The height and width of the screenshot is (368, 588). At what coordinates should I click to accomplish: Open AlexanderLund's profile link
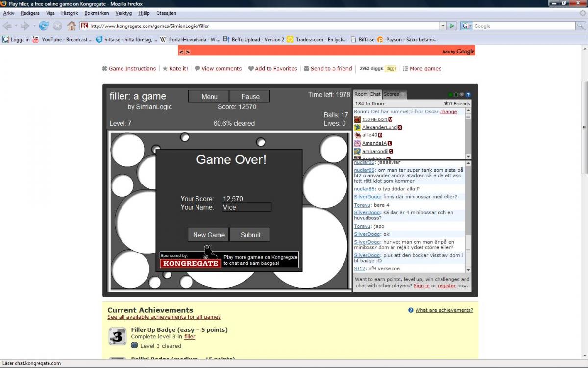tap(379, 128)
